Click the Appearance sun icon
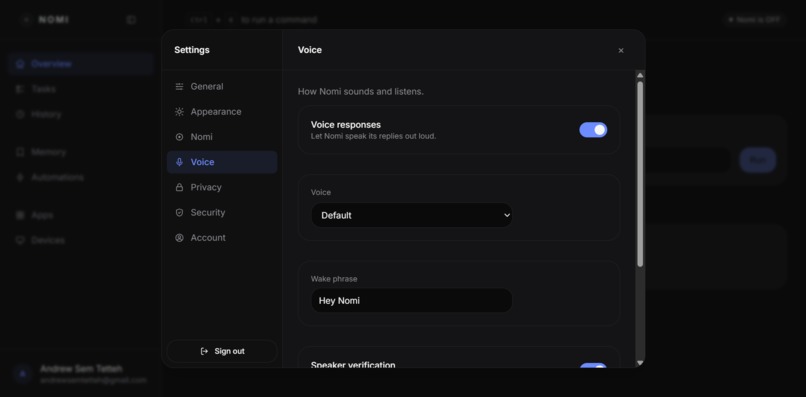This screenshot has width=806, height=397. (179, 112)
